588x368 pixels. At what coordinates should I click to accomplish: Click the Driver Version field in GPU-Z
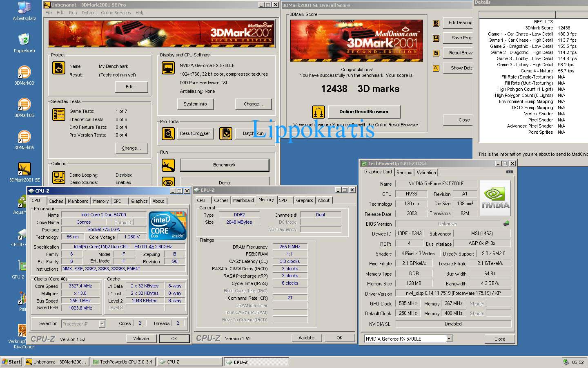(453, 293)
